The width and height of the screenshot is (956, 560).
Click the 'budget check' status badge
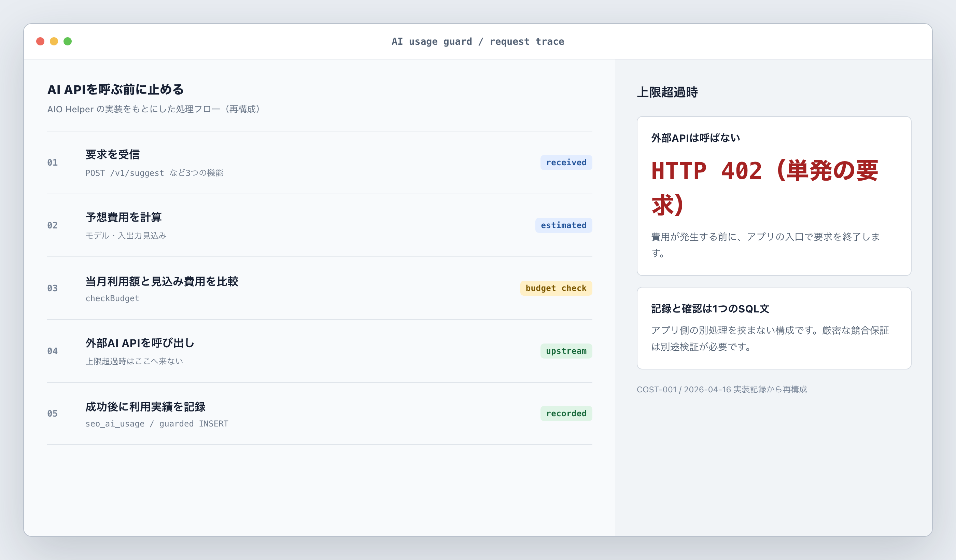[x=556, y=288]
